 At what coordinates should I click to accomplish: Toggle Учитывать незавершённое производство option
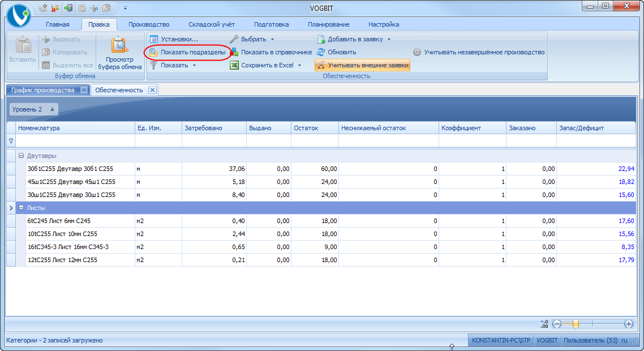click(478, 52)
